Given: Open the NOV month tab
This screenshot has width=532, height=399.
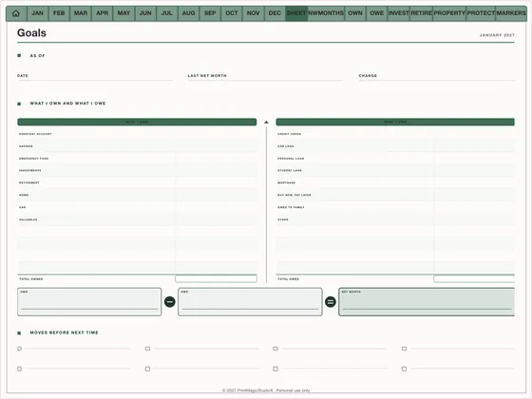Looking at the screenshot, I should [x=253, y=13].
